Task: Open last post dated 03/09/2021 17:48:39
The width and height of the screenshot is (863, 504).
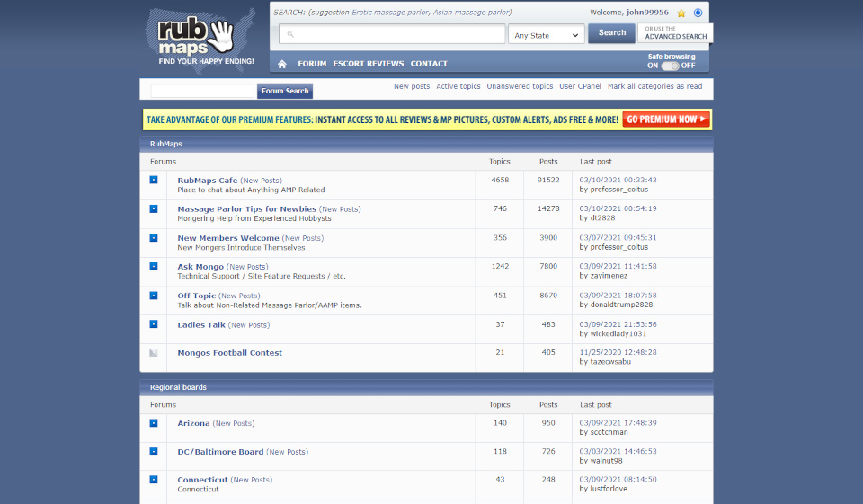Action: (x=618, y=423)
